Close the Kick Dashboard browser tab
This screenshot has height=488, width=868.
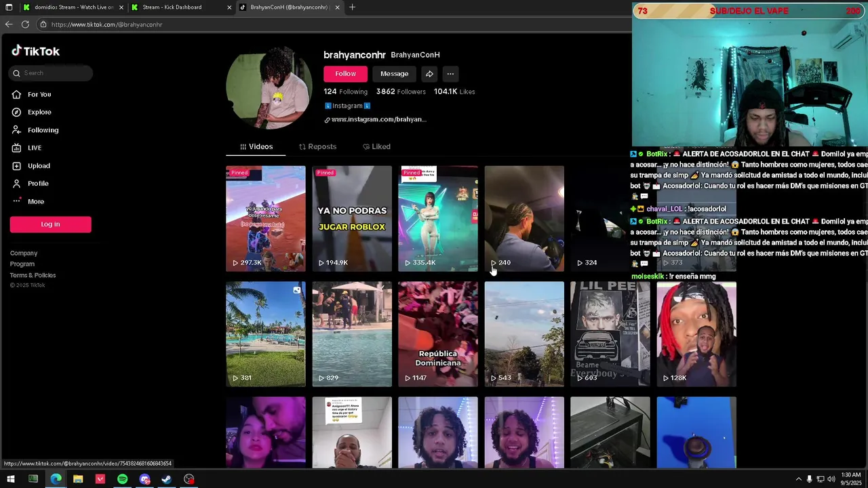click(x=229, y=7)
